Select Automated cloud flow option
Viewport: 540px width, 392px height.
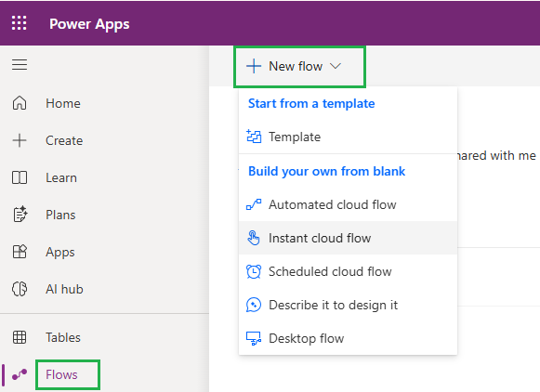(x=348, y=204)
